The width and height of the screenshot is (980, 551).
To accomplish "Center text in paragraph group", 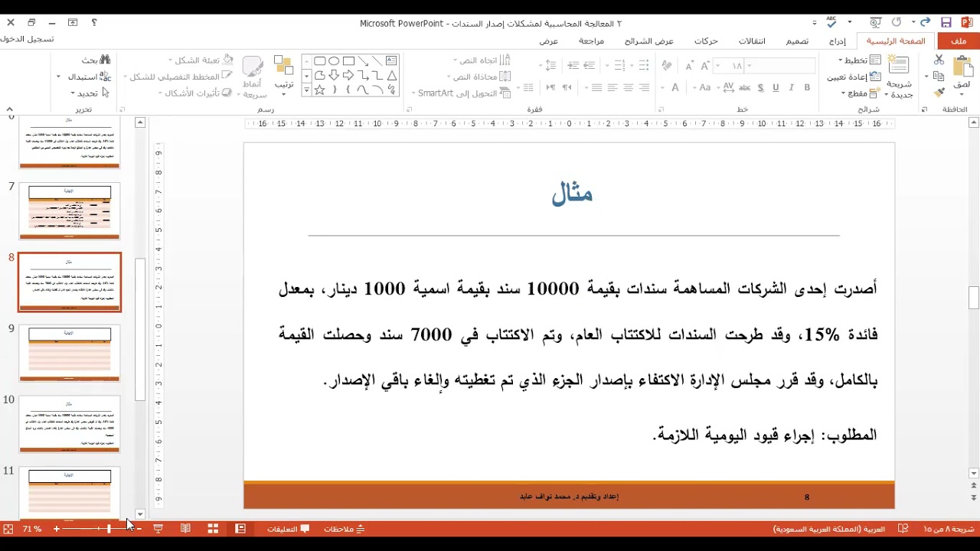I will pyautogui.click(x=629, y=88).
